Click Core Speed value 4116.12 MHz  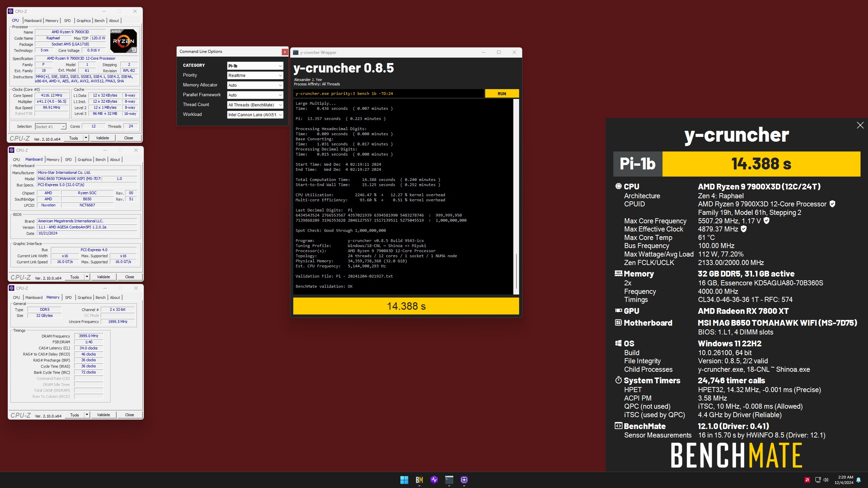point(52,96)
